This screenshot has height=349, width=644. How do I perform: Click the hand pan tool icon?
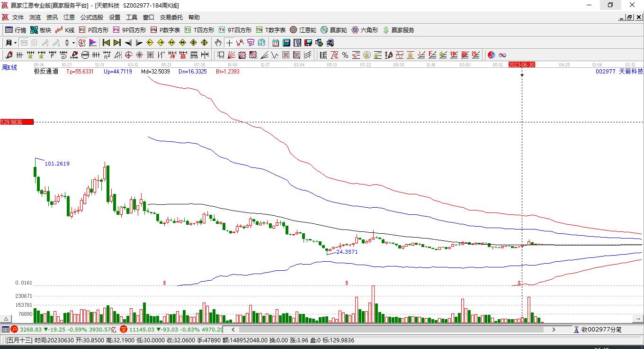click(218, 43)
